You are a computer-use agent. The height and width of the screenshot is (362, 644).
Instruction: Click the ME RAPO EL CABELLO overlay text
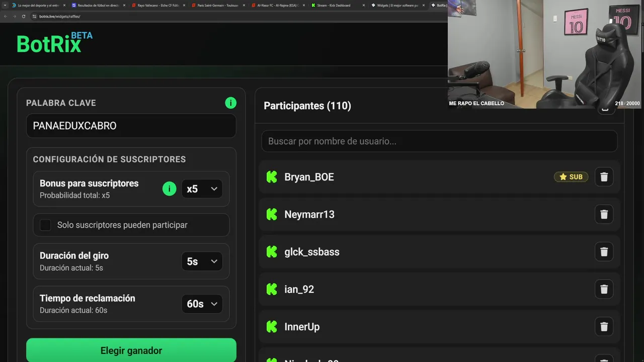pos(476,104)
